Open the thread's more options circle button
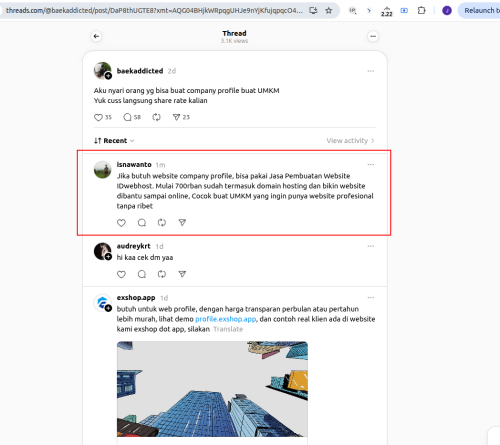Screen dimensions: 500x445 [373, 36]
